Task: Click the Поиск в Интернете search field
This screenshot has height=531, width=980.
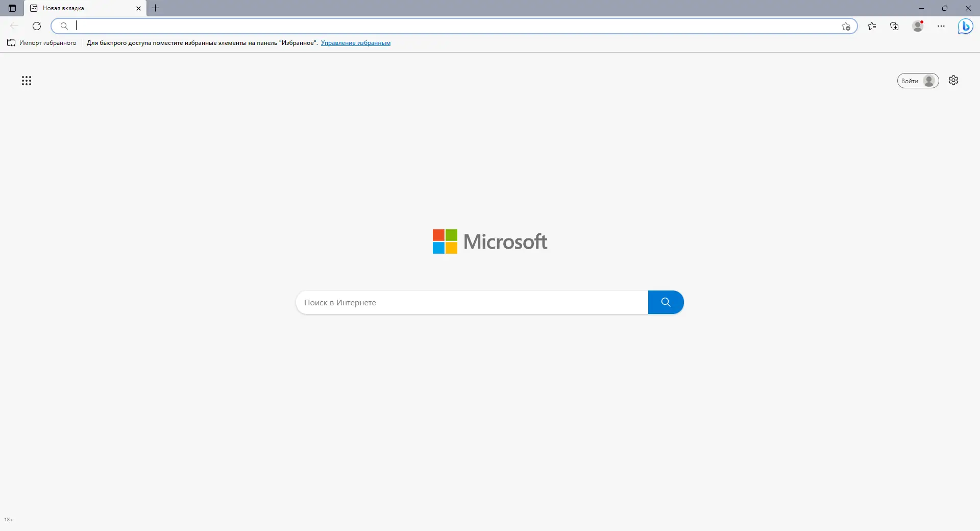Action: coord(472,302)
